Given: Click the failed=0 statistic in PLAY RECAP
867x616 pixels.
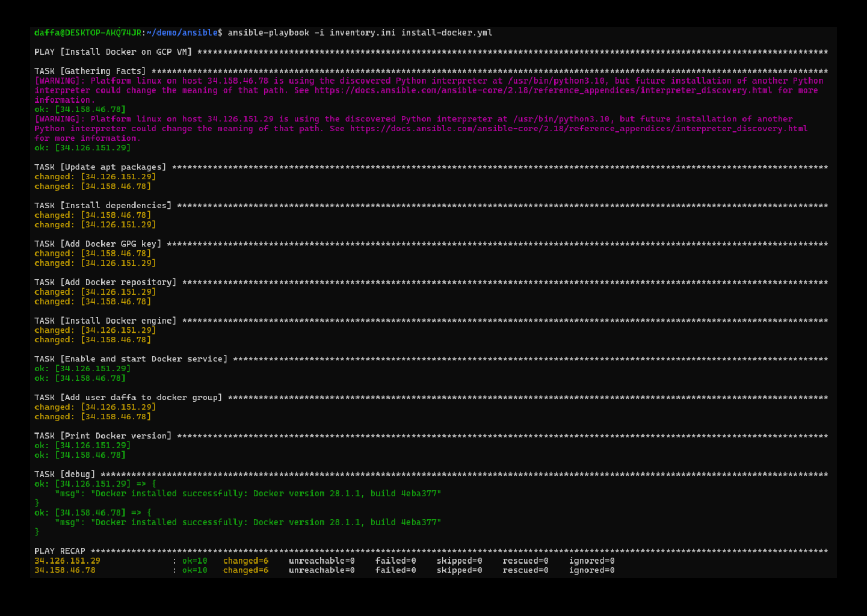Looking at the screenshot, I should pos(394,560).
